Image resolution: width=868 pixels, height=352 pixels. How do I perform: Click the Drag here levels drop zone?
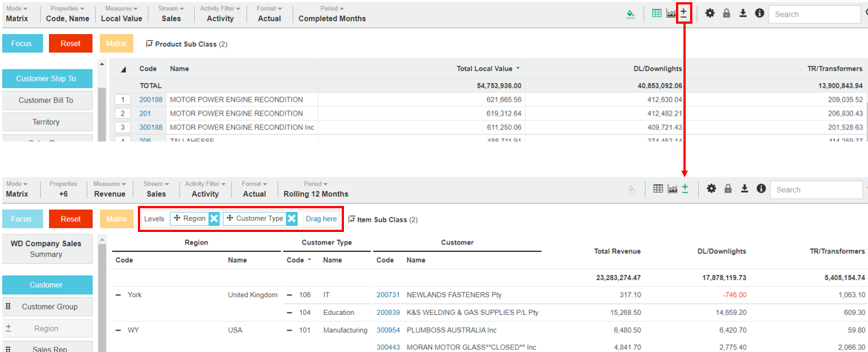[321, 219]
